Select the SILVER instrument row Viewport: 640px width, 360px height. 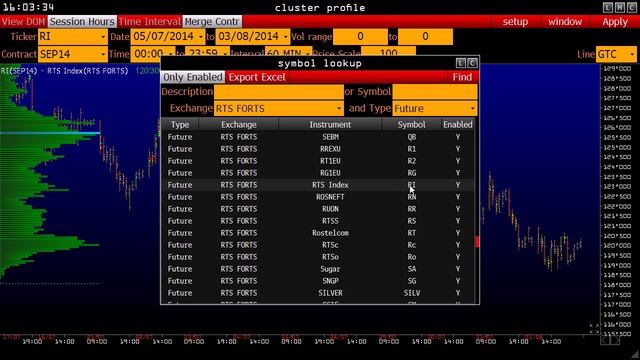(318, 293)
